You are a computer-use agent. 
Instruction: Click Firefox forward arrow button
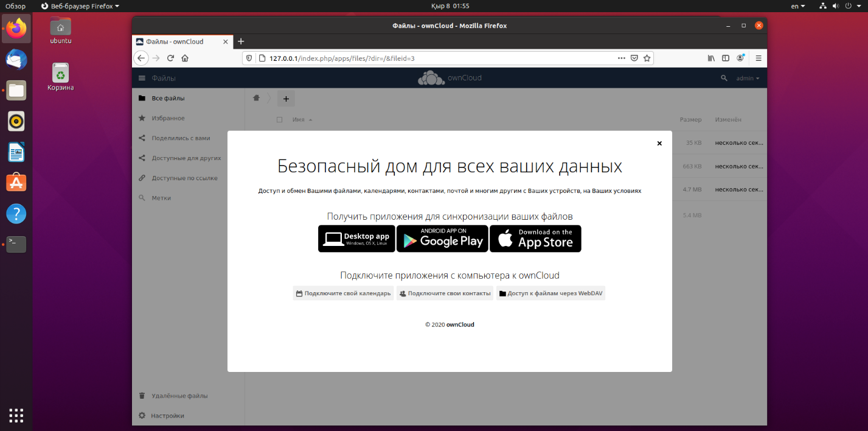click(156, 58)
